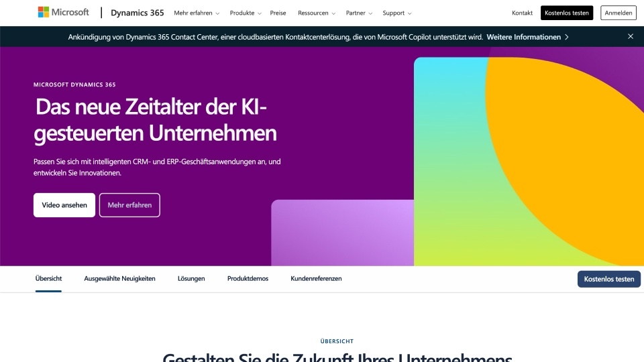
Task: Click the Video ansehen button
Action: (64, 205)
